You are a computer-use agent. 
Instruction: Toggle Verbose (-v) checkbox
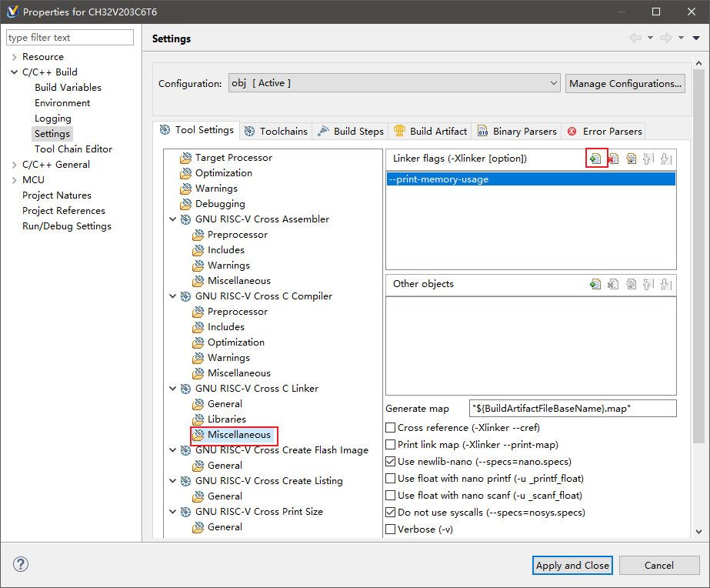coord(390,529)
